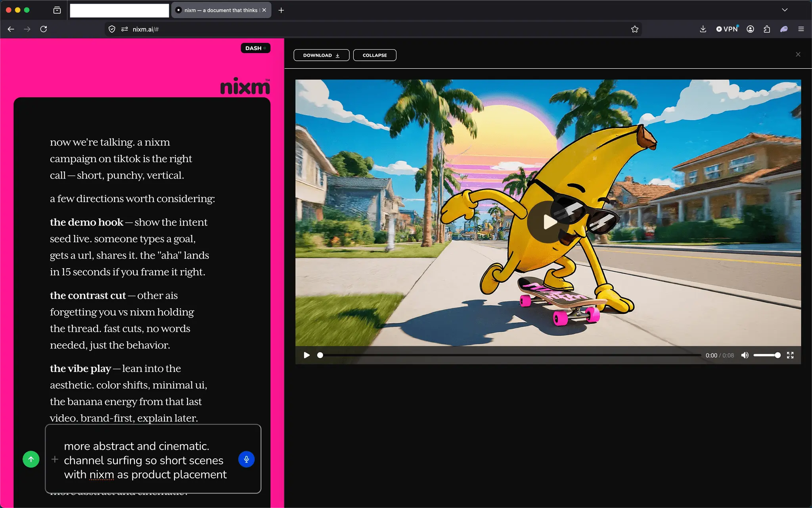The width and height of the screenshot is (812, 508).
Task: Click the small play control in player bar
Action: point(306,355)
